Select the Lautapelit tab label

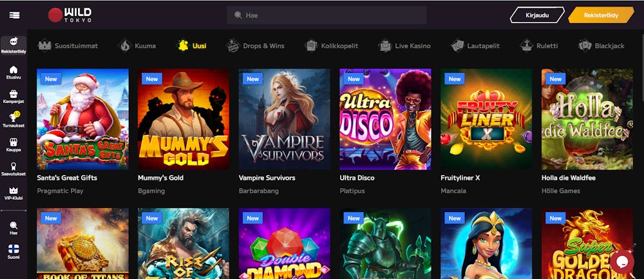[x=484, y=46]
